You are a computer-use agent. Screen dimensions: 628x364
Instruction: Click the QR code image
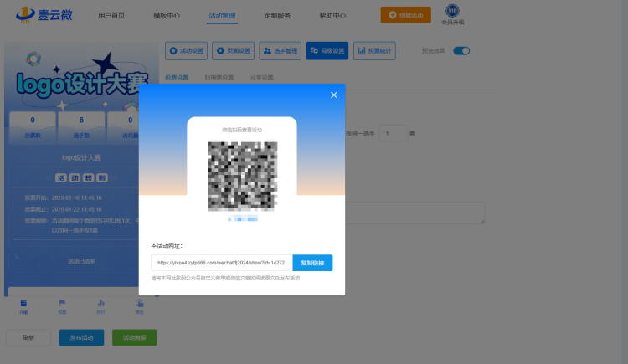pyautogui.click(x=242, y=176)
